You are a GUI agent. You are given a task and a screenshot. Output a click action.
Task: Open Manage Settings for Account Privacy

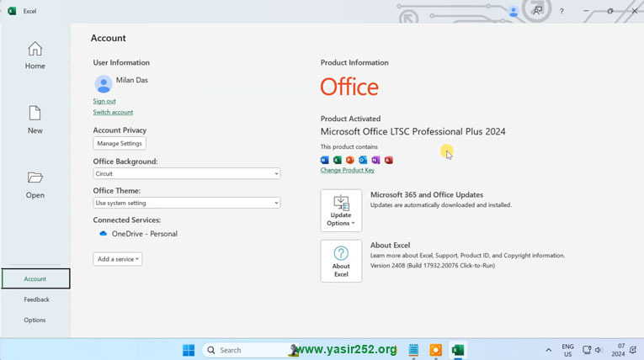120,143
